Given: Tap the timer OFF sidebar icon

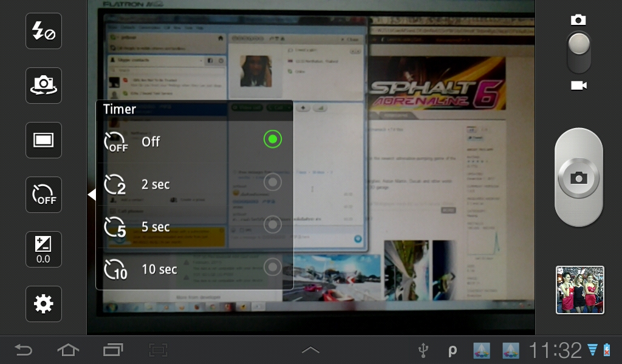Looking at the screenshot, I should (x=44, y=195).
